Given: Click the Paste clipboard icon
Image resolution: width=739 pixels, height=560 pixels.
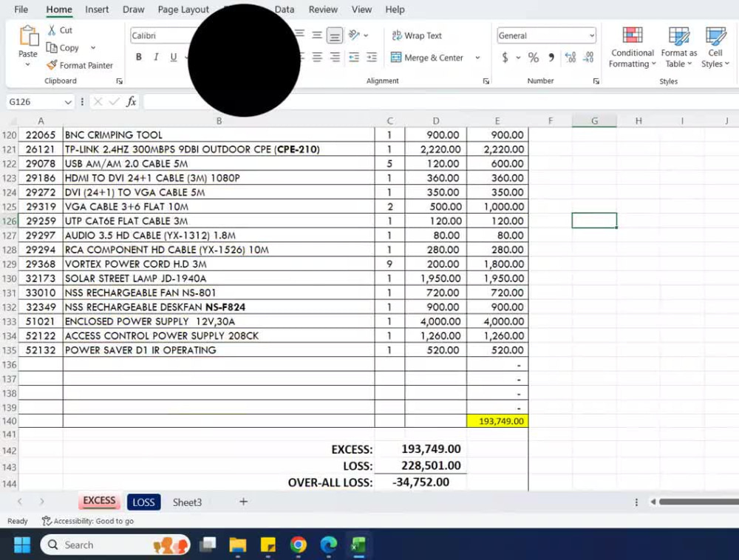Looking at the screenshot, I should tap(28, 36).
